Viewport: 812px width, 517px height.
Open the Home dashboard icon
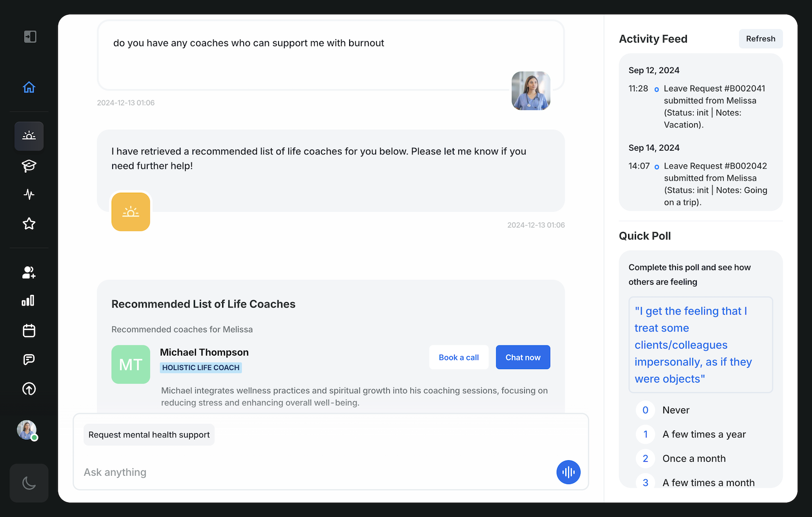pos(29,87)
